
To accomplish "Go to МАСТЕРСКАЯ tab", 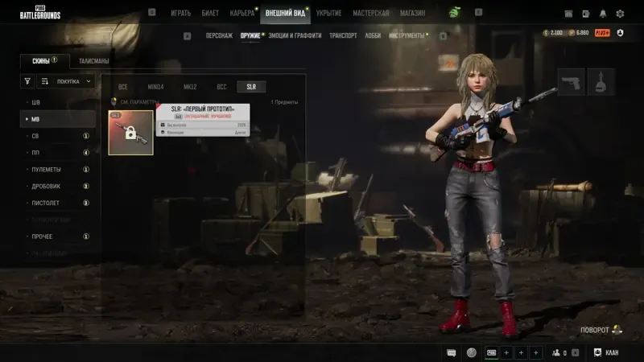I will click(x=371, y=13).
